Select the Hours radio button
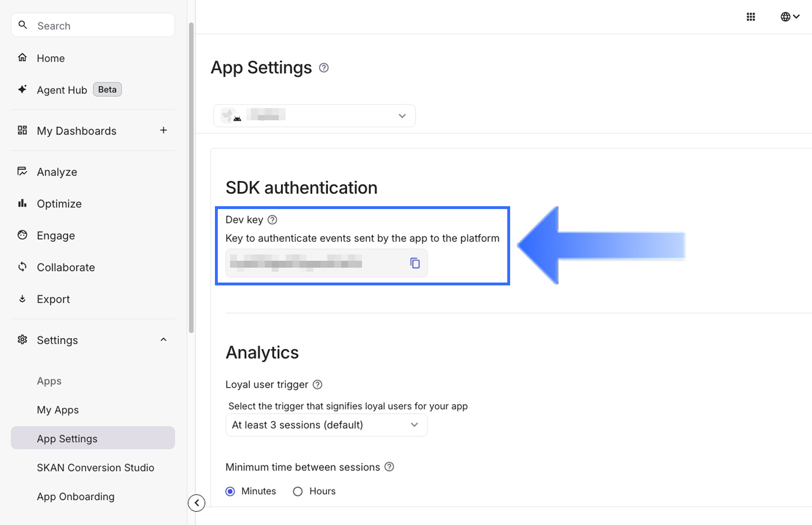 (298, 491)
